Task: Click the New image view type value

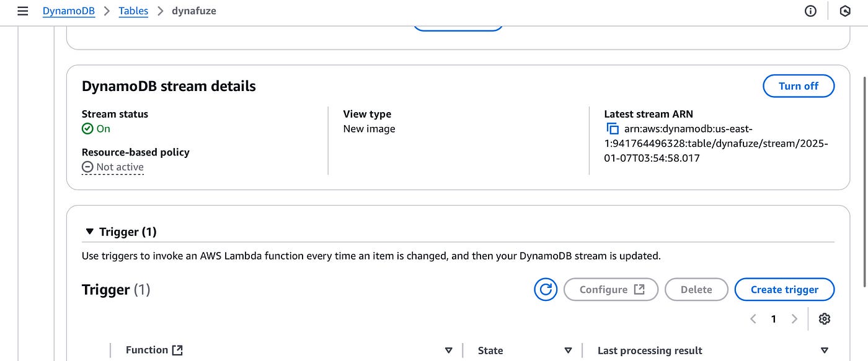Action: [x=369, y=129]
